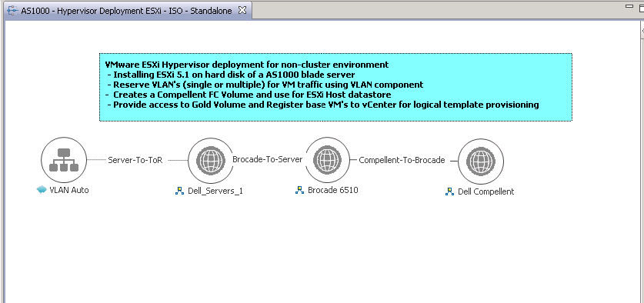Click the Brocade 6510 label text
644x303 pixels.
click(332, 190)
